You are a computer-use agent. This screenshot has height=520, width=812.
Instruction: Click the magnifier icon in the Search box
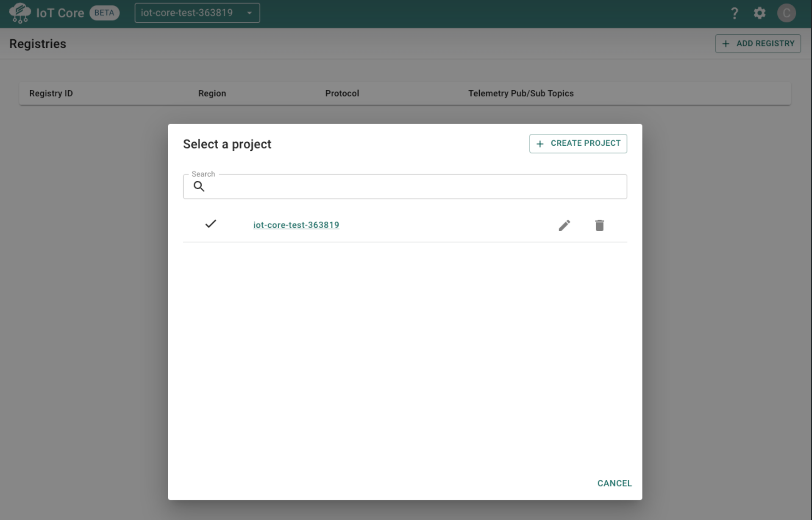coord(199,186)
